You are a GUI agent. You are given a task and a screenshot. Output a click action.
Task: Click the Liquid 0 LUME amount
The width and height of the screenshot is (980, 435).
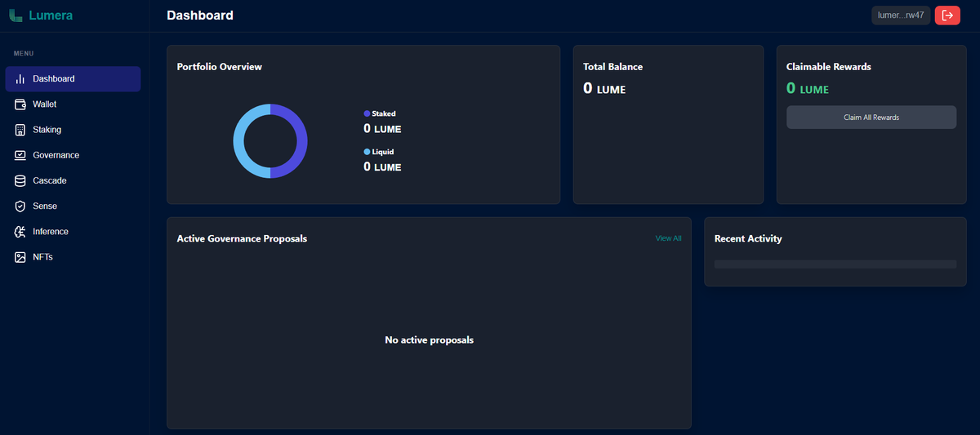[x=382, y=166]
